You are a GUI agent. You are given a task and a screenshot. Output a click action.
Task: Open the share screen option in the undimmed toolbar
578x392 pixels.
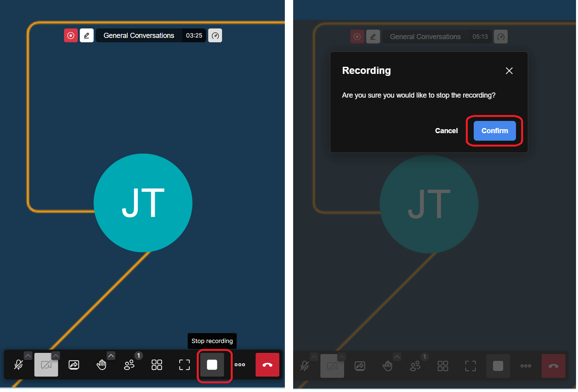tap(74, 365)
